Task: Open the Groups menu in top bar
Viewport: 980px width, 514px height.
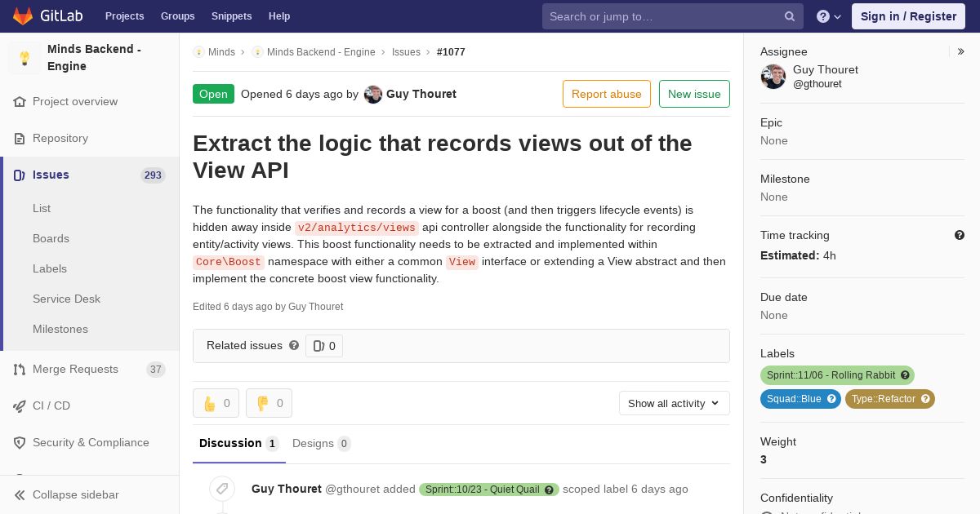Action: click(178, 16)
